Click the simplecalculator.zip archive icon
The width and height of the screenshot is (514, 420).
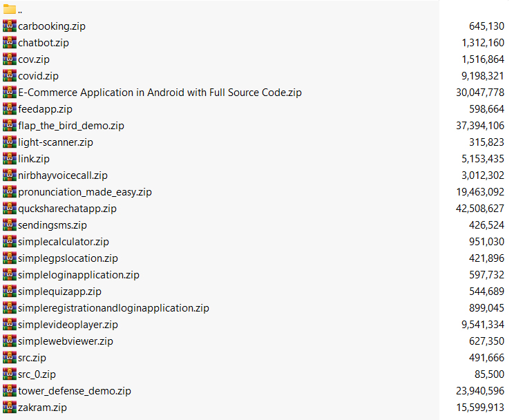(x=10, y=242)
